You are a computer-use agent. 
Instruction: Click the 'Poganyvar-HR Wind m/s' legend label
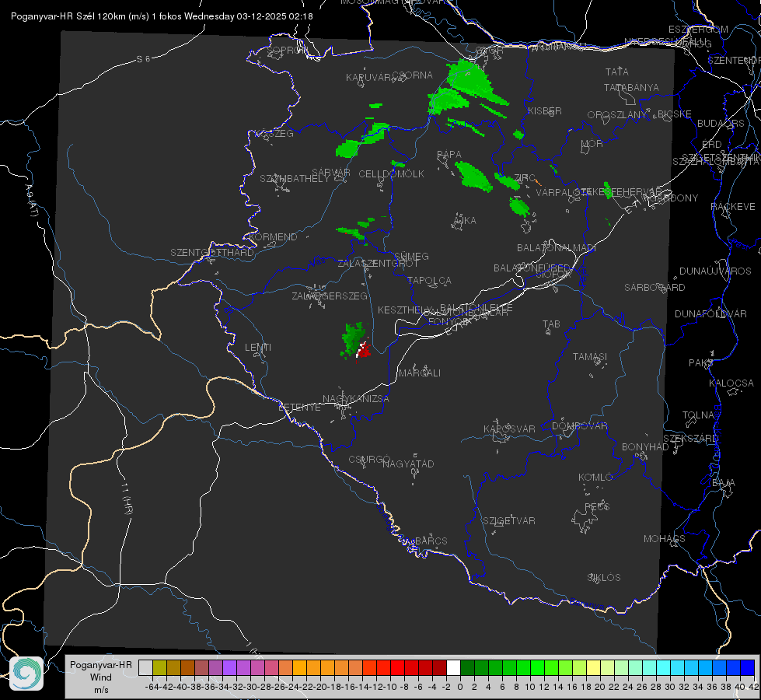tap(101, 677)
